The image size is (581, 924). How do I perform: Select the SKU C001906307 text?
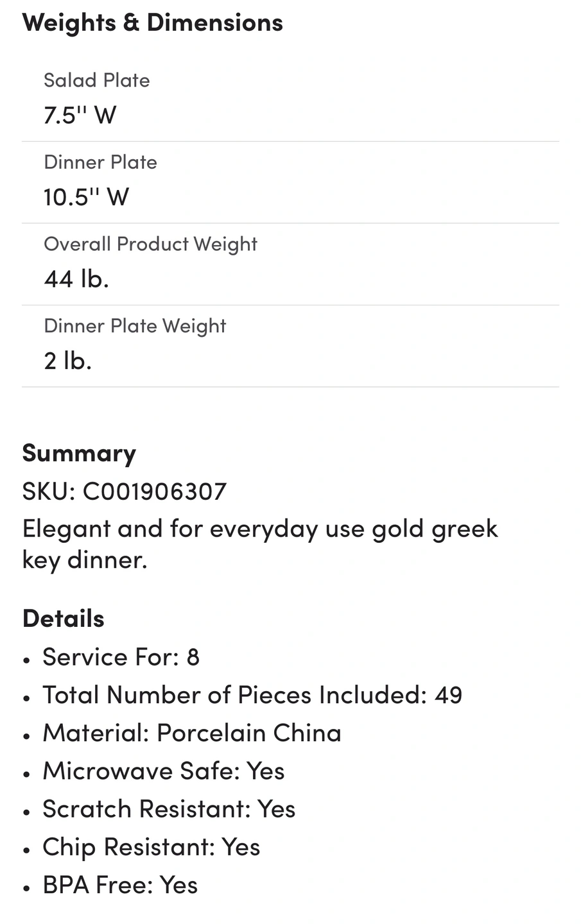coord(125,492)
